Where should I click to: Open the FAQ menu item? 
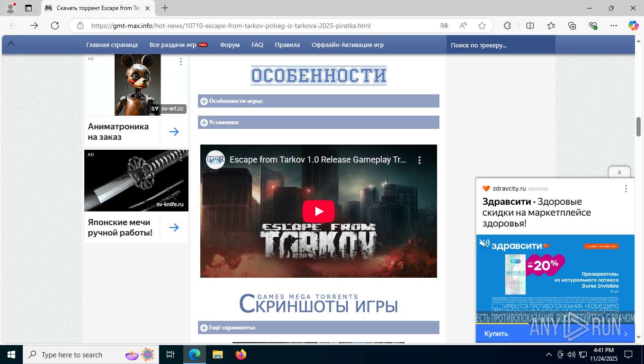(257, 45)
